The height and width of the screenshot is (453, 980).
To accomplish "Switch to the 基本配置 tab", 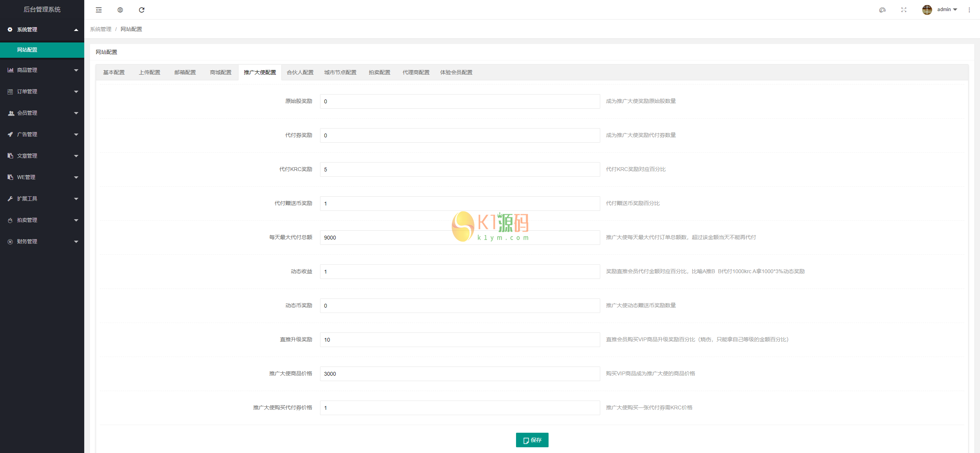I will 114,72.
